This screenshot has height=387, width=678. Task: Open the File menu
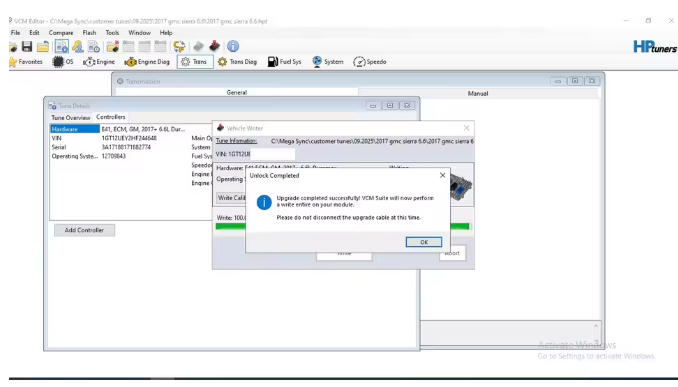click(x=16, y=33)
